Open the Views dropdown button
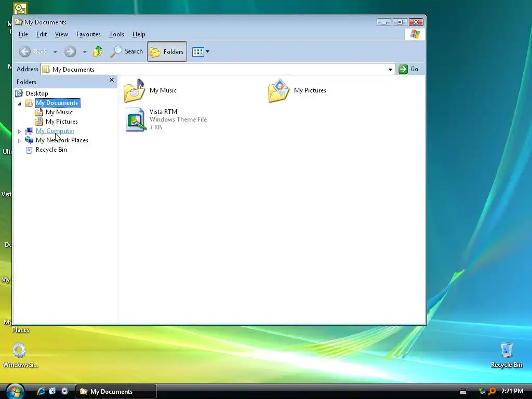 point(201,51)
